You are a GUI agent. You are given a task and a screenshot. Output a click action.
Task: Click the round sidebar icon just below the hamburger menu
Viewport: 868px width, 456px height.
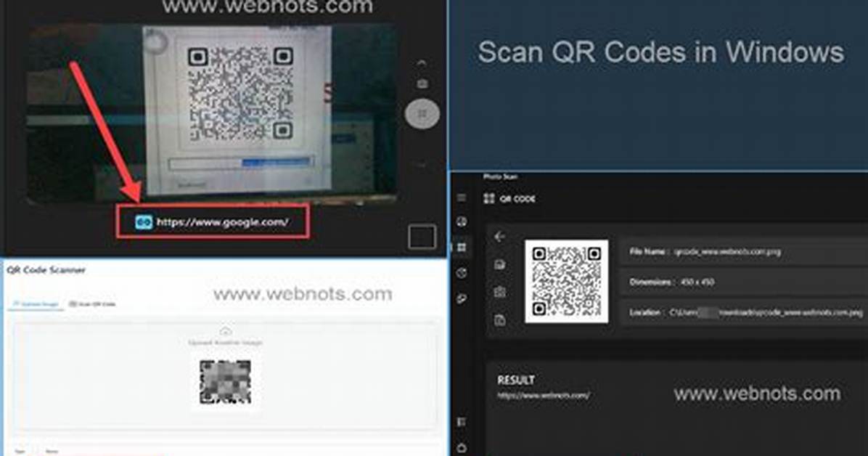(462, 221)
